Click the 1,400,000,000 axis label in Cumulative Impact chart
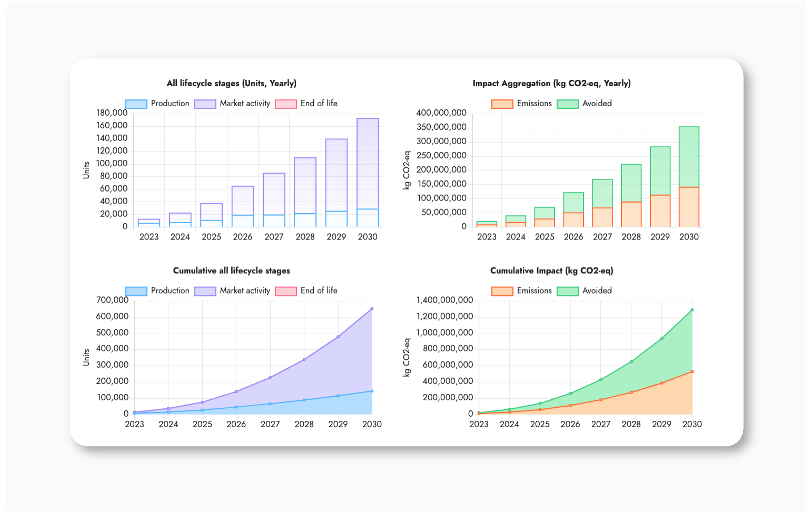Viewport: 812px width, 519px height. [x=445, y=300]
